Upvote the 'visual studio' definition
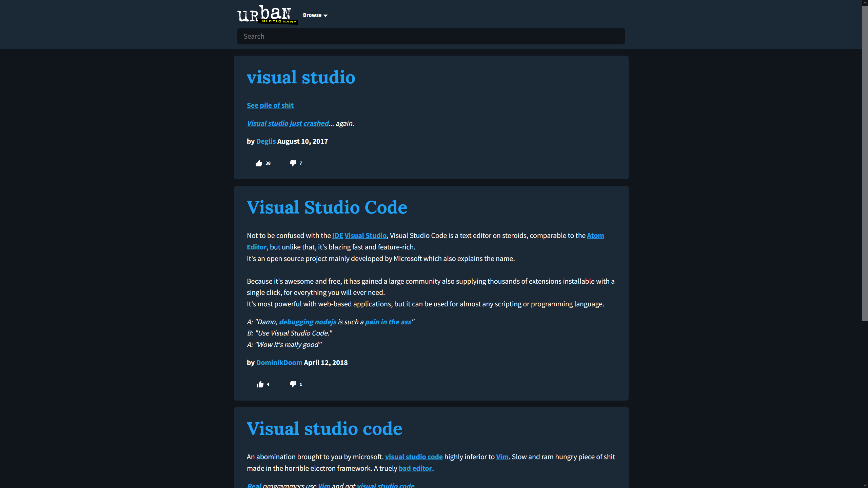Screen dimensions: 868x488 (259, 163)
